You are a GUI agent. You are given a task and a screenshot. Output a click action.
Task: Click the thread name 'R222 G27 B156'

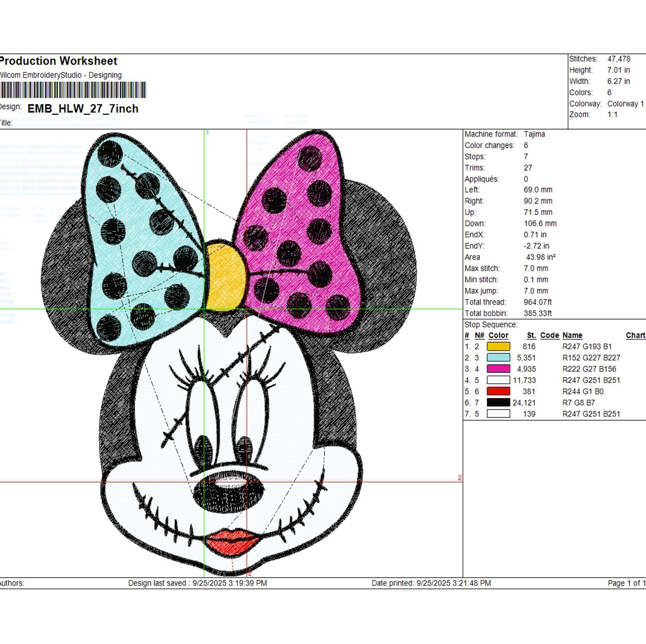(589, 369)
